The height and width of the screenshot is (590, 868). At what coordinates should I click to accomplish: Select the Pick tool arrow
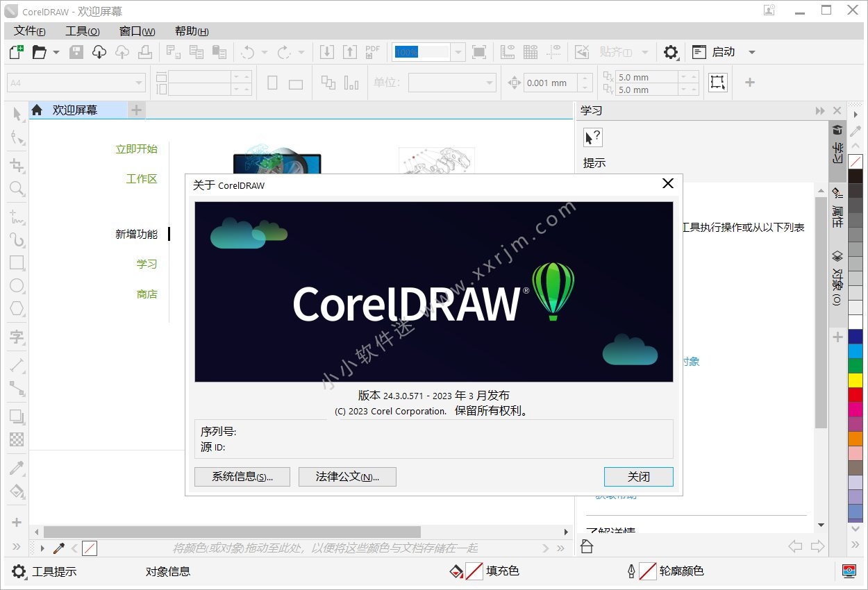(x=17, y=114)
